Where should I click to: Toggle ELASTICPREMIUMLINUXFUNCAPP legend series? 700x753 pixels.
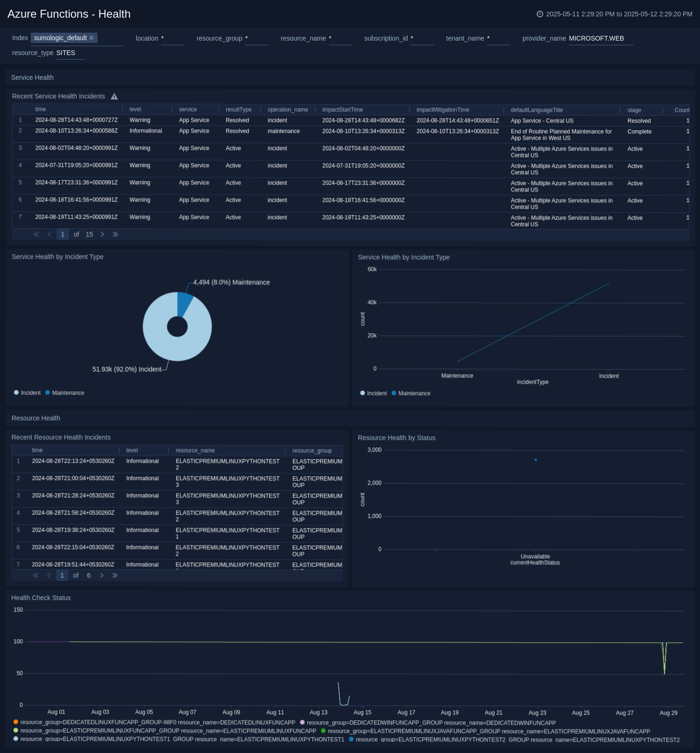click(x=165, y=731)
